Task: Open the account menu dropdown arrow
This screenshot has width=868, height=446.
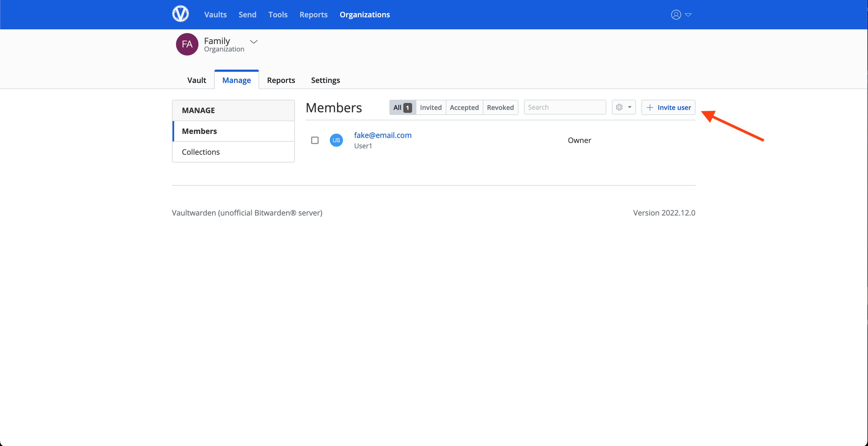Action: 688,15
